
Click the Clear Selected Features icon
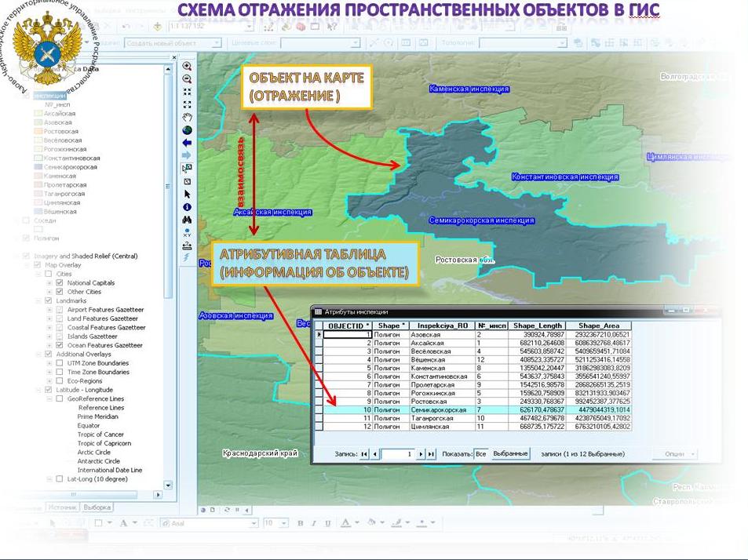[187, 182]
